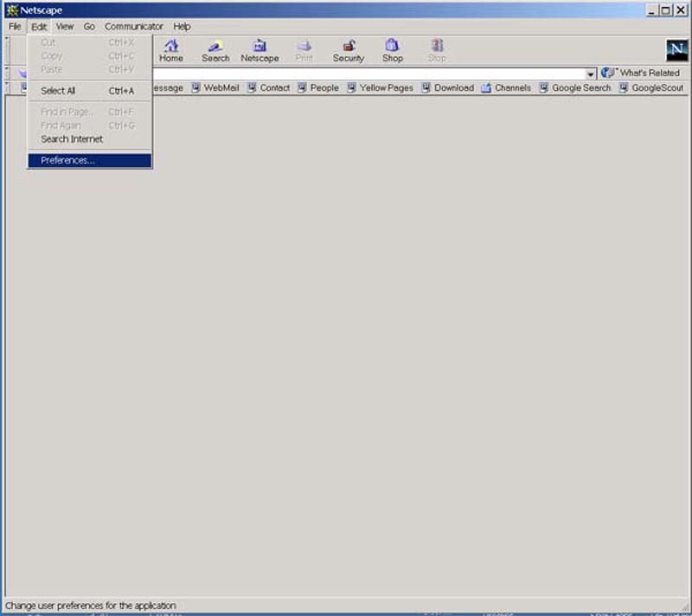
Task: Open the Netscape toolbar button
Action: click(x=259, y=51)
